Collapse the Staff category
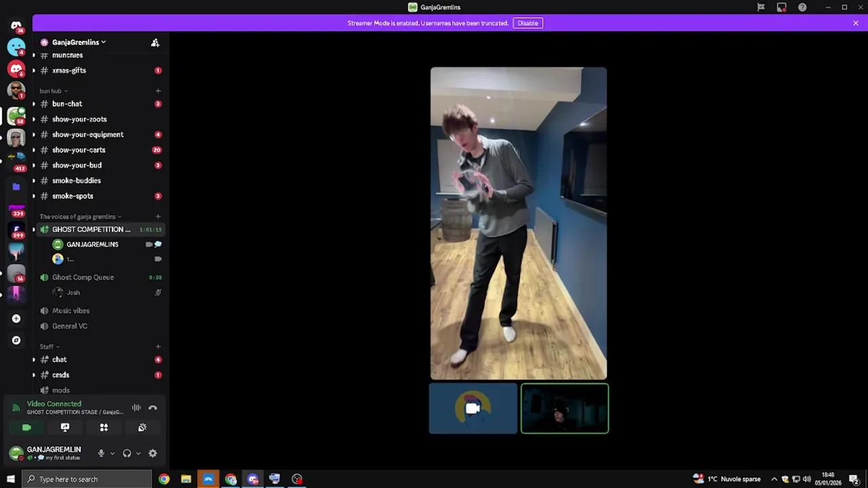 (x=49, y=347)
